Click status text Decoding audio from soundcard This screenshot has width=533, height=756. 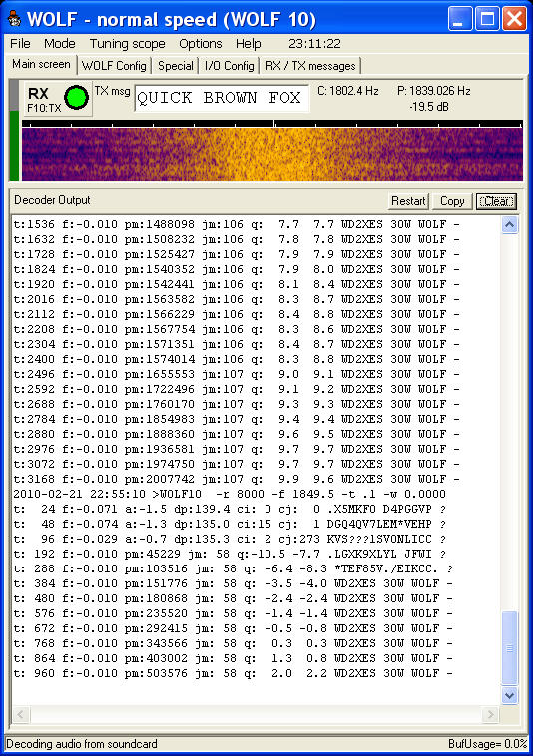(x=82, y=743)
